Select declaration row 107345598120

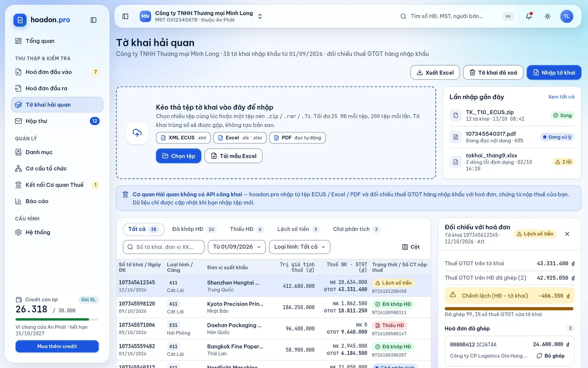[273, 307]
